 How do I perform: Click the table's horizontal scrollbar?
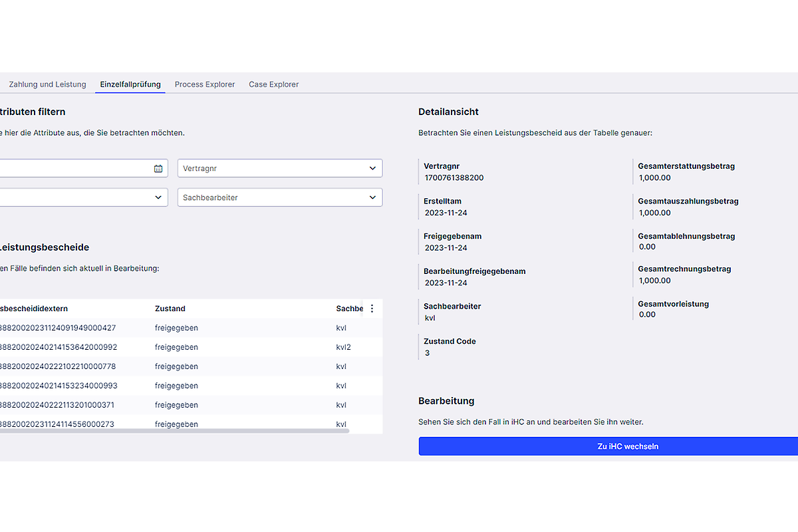(173, 431)
